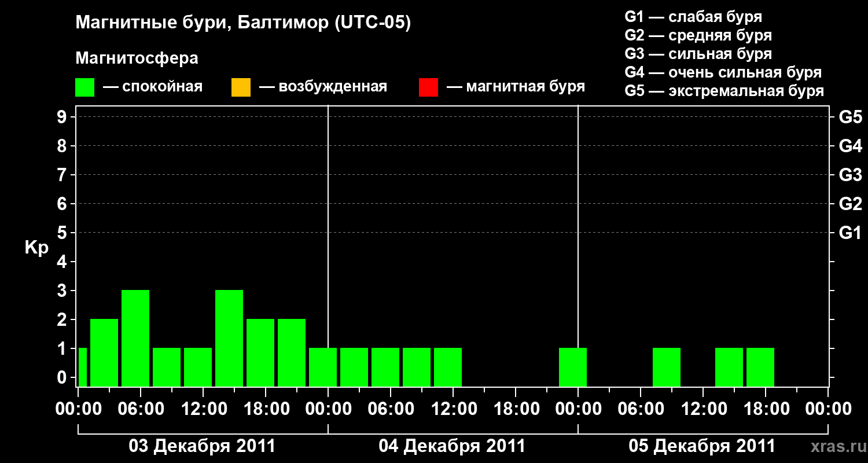Click the '06:00' tick label of 05 Декабря
The width and height of the screenshot is (868, 463).
coord(641,409)
